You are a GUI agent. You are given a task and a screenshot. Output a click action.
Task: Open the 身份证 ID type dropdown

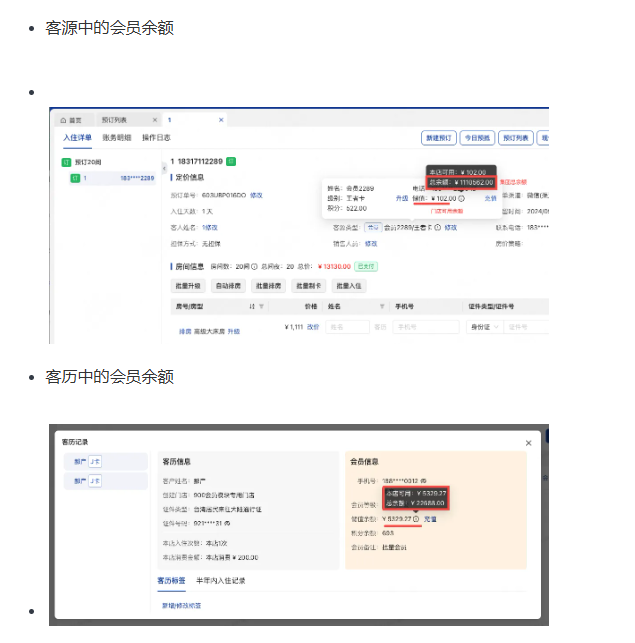pyautogui.click(x=484, y=327)
